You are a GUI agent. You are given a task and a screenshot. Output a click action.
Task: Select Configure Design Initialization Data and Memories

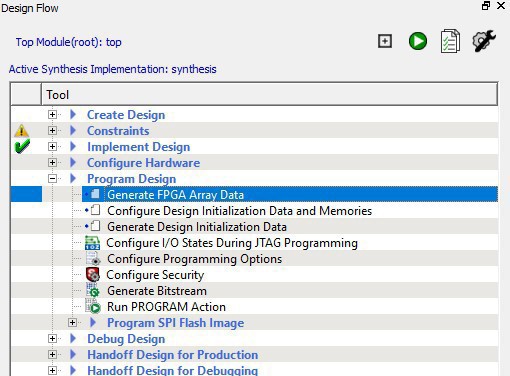[x=239, y=211]
